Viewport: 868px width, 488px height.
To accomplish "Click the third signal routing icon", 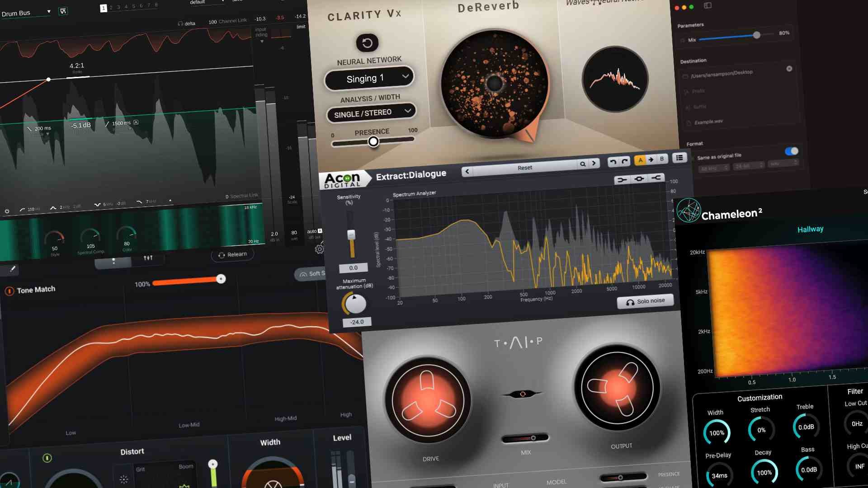I will pos(657,178).
